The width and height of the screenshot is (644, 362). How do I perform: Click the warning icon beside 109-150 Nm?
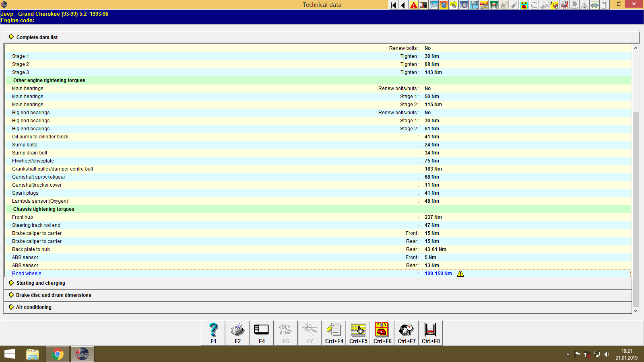coord(460,273)
